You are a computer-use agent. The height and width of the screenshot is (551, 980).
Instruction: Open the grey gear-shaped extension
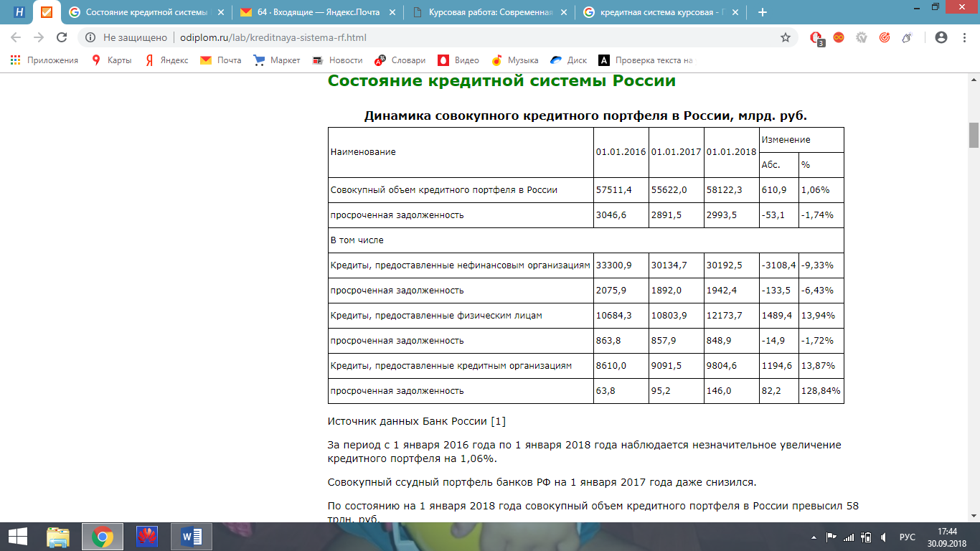(x=861, y=37)
